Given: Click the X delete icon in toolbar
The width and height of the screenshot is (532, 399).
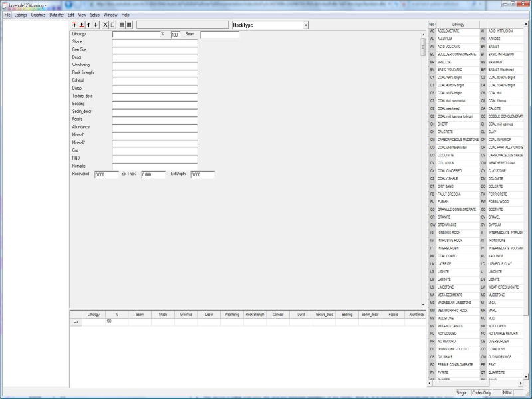Looking at the screenshot, I should tap(105, 25).
